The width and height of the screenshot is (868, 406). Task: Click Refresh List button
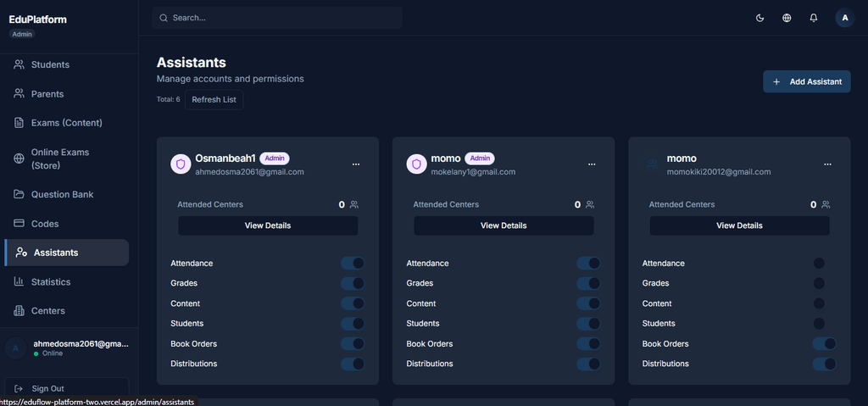pos(214,100)
